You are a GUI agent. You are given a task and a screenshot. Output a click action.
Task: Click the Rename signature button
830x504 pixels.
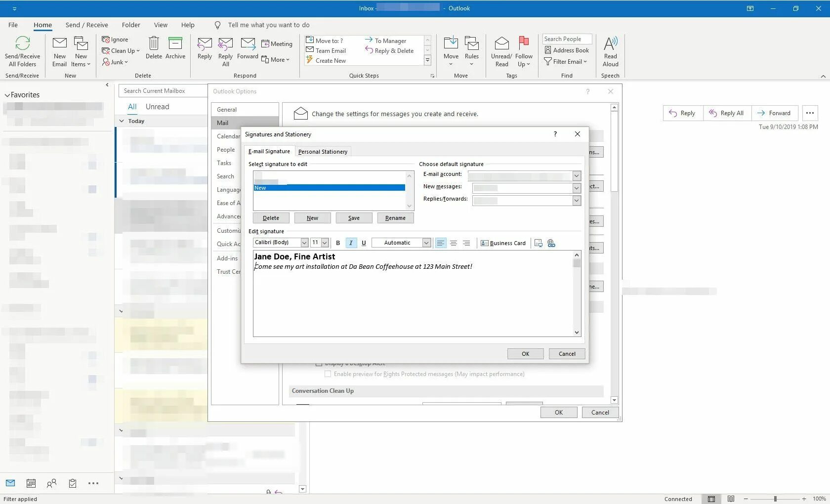(395, 218)
